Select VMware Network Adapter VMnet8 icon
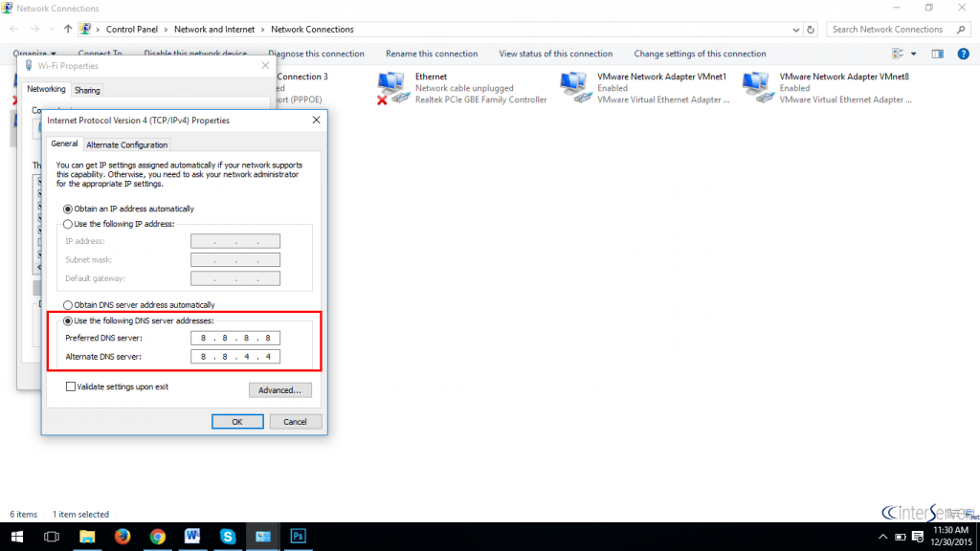This screenshot has width=980, height=551. click(x=758, y=87)
